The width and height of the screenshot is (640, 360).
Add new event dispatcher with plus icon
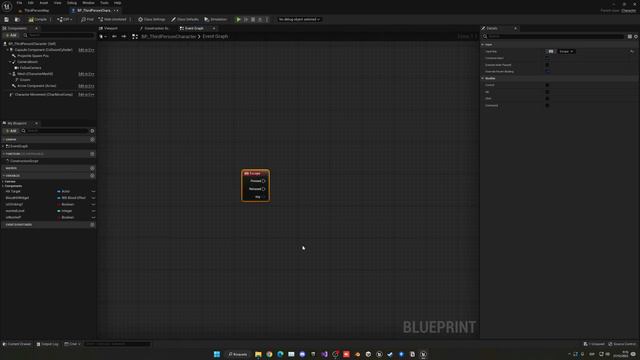tap(92, 224)
